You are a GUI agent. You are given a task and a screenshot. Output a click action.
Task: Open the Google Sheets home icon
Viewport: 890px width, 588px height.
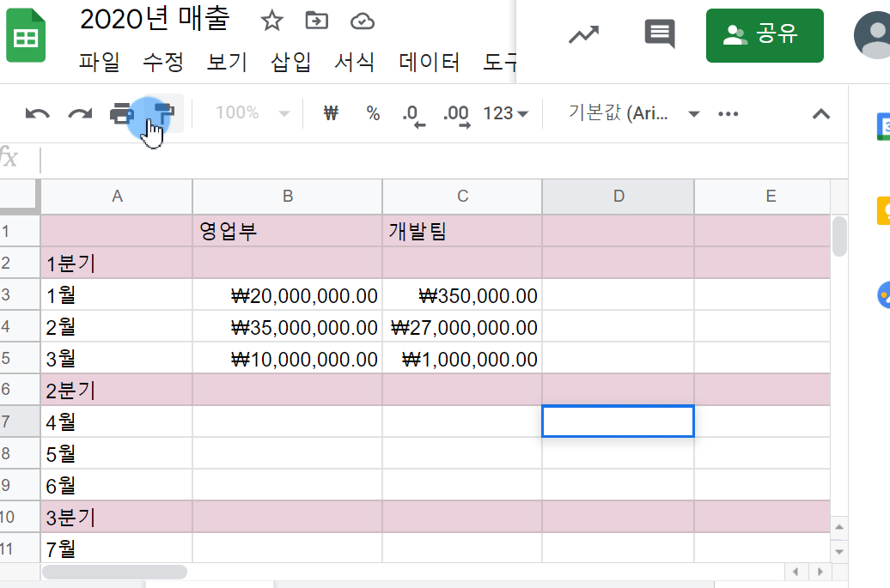coord(26,35)
